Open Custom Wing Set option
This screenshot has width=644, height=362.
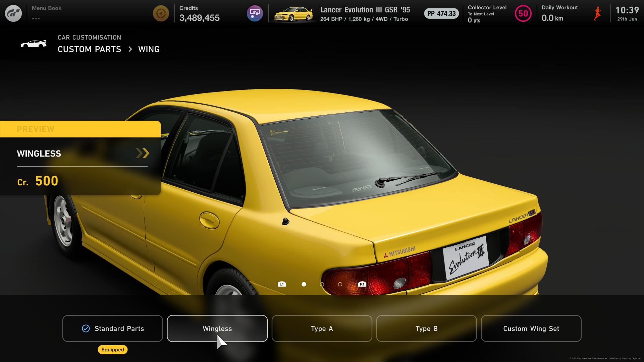(x=531, y=328)
